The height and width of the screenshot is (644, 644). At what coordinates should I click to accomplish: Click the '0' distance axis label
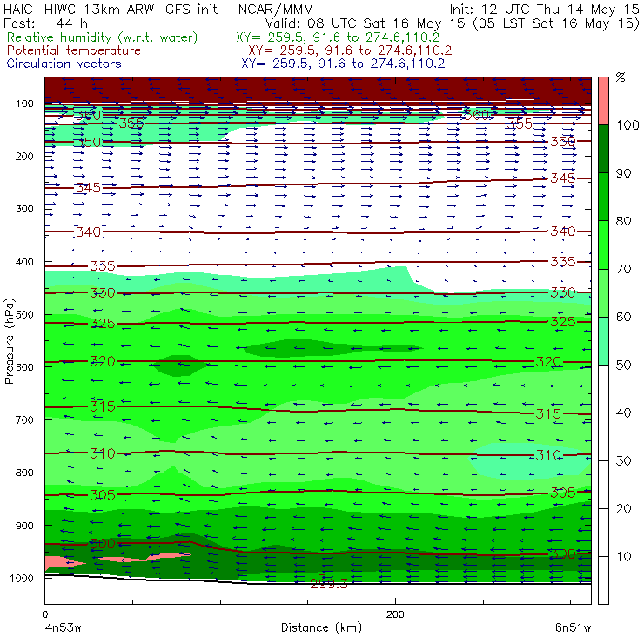click(45, 614)
